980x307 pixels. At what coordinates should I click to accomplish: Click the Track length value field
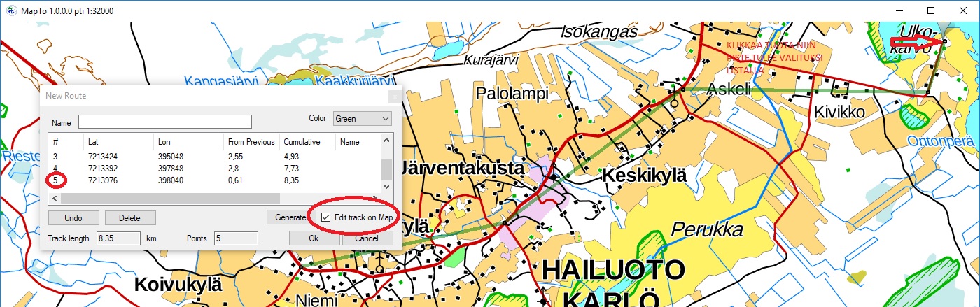(x=118, y=238)
